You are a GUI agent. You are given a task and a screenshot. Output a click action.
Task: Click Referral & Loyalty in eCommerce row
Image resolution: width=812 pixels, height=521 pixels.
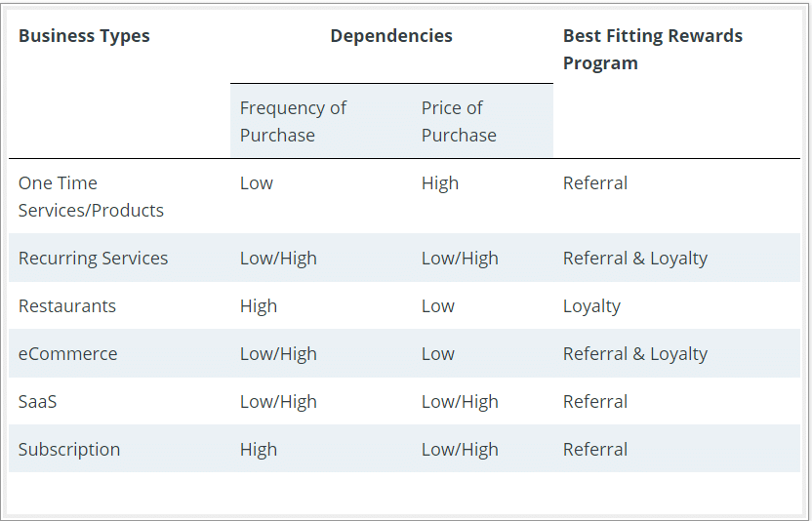[635, 354]
